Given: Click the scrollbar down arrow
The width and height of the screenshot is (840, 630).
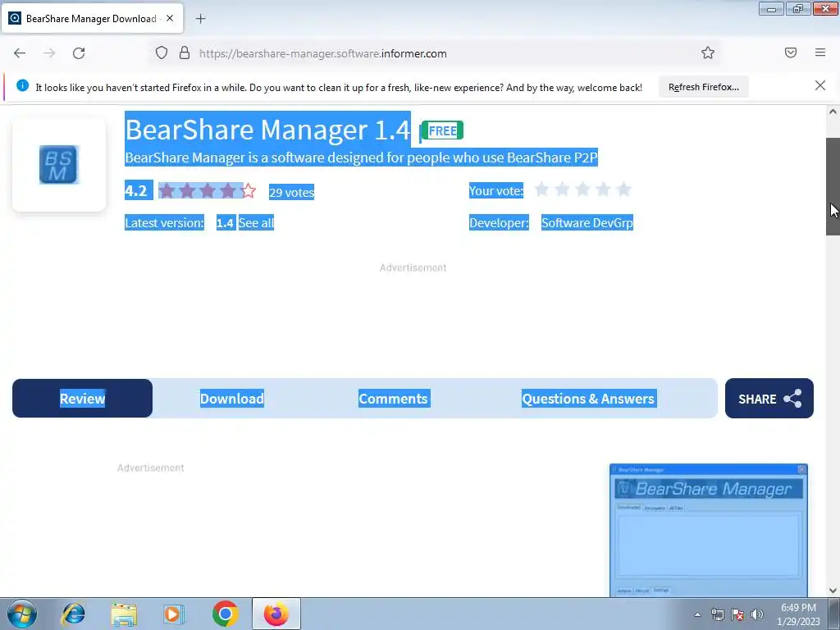Looking at the screenshot, I should click(x=833, y=591).
